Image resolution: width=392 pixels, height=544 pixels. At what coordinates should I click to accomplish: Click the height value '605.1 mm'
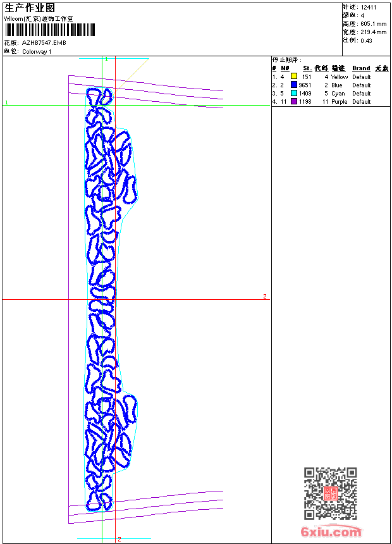[x=373, y=24]
